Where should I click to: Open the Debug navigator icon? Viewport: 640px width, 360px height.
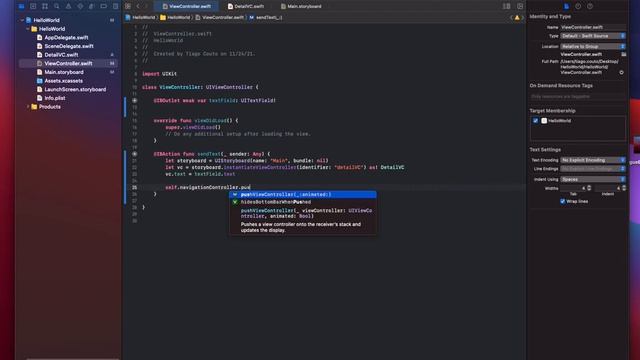pos(91,6)
